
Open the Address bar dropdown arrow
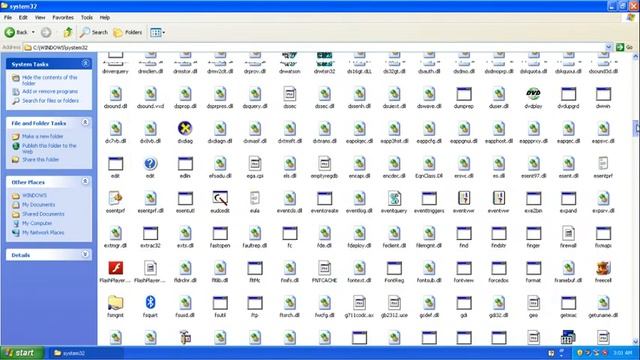pos(609,47)
